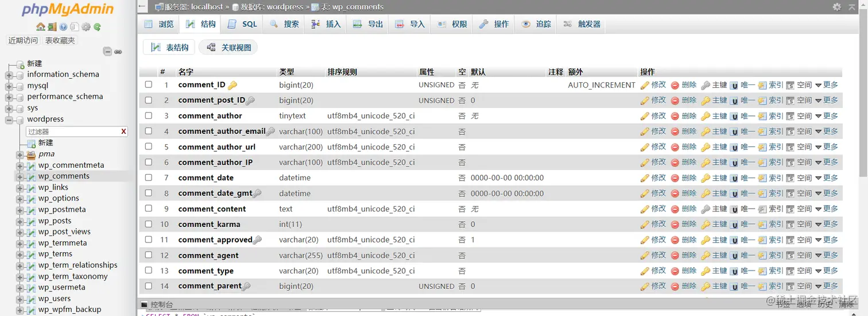This screenshot has width=868, height=316.
Task: Click red delete icon for comment_post_ID
Action: tap(675, 101)
